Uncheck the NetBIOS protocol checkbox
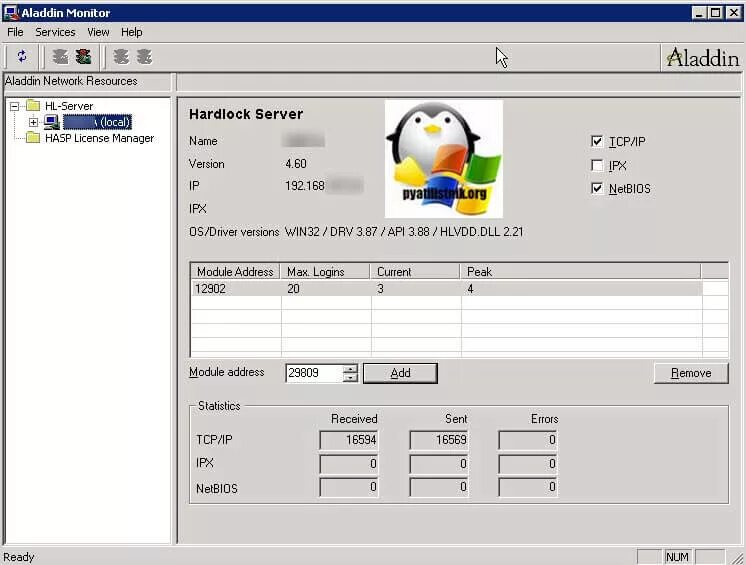746x565 pixels. (x=597, y=188)
